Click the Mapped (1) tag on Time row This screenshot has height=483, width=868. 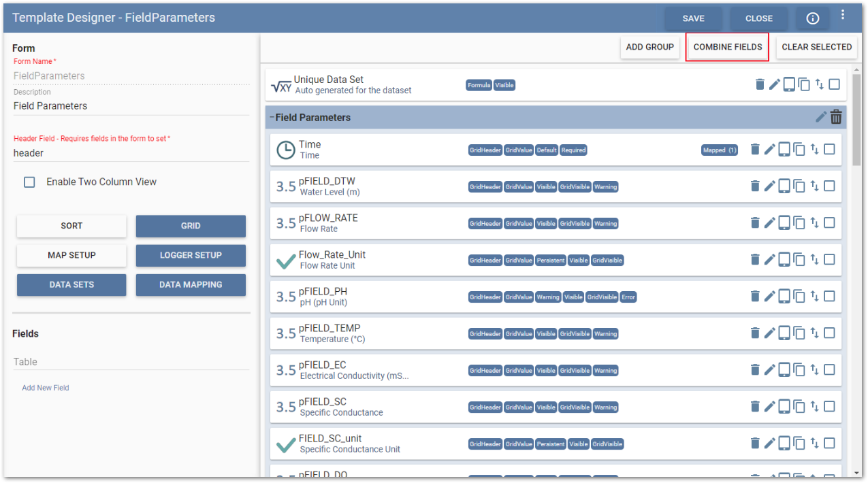click(720, 150)
